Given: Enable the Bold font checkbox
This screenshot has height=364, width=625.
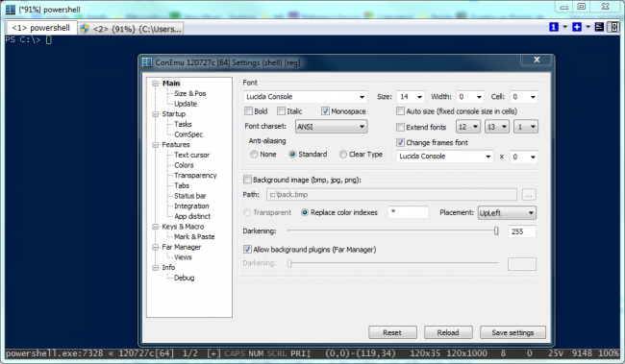Looking at the screenshot, I should pyautogui.click(x=249, y=111).
